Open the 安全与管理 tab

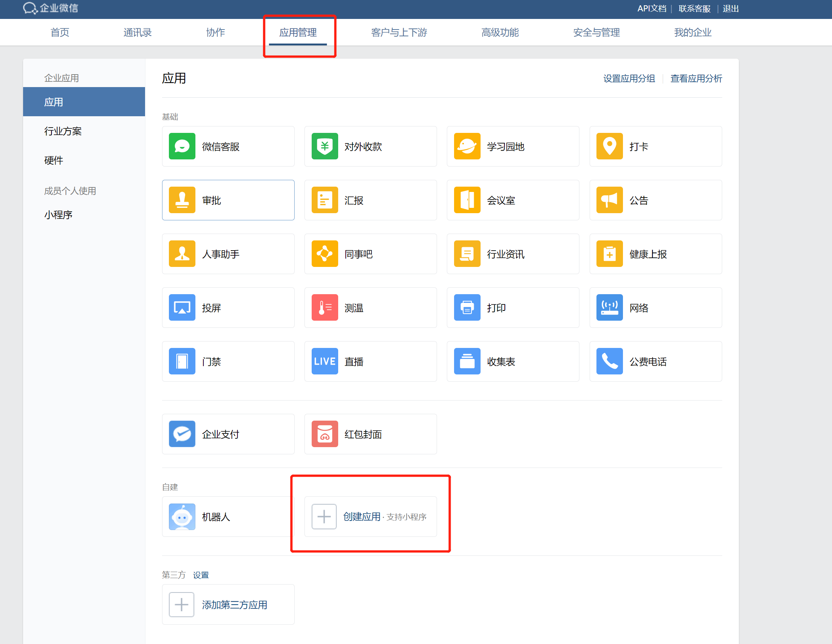596,33
